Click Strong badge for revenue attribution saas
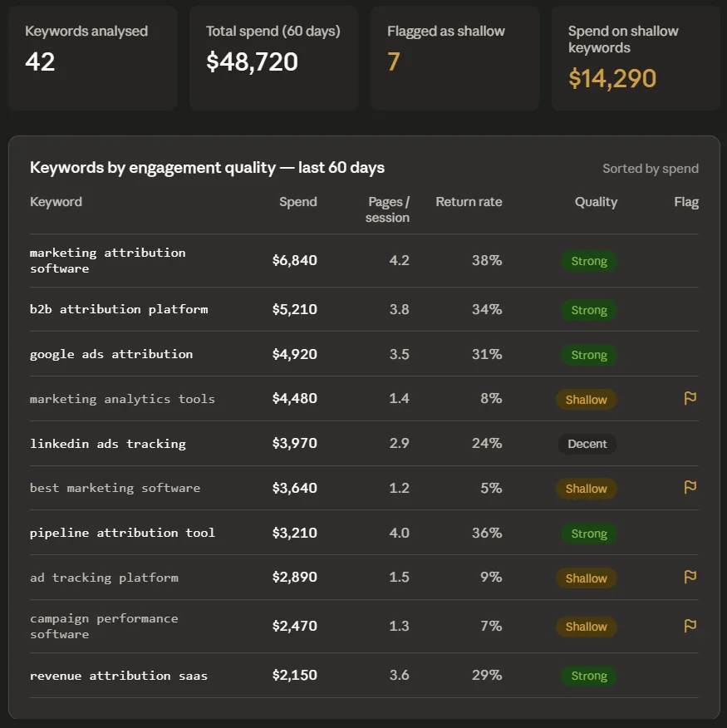 [588, 676]
